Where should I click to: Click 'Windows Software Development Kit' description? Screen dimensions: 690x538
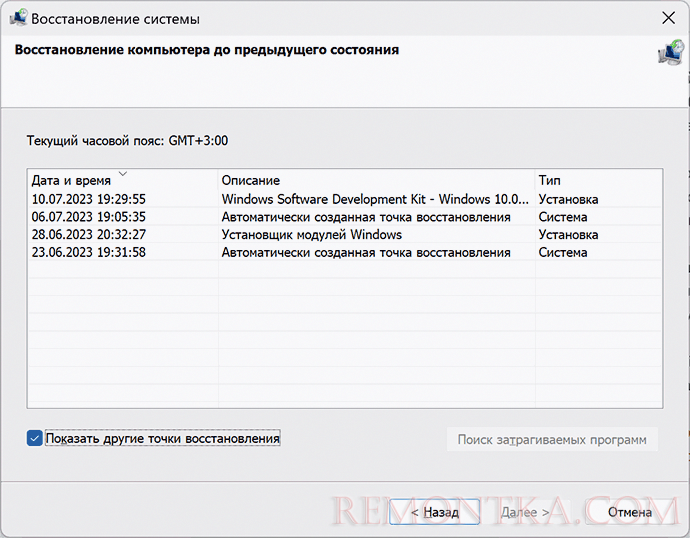[375, 199]
